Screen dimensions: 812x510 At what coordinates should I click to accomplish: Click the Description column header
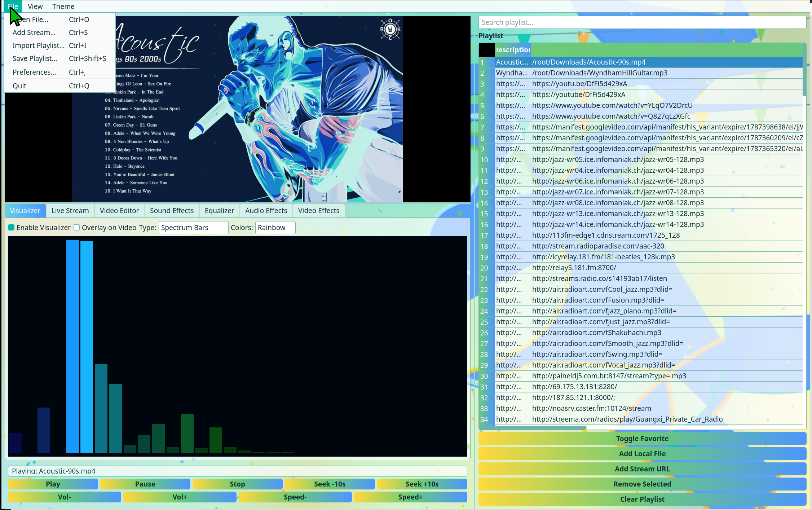[x=513, y=50]
